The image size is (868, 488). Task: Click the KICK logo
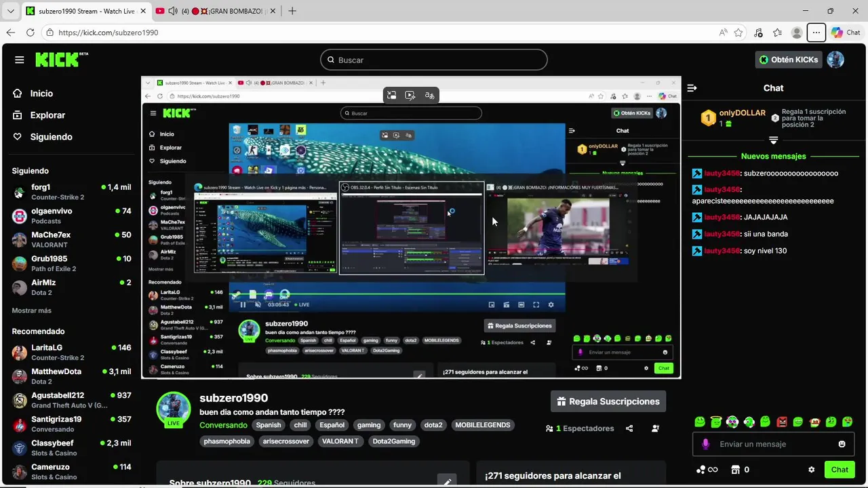(62, 60)
